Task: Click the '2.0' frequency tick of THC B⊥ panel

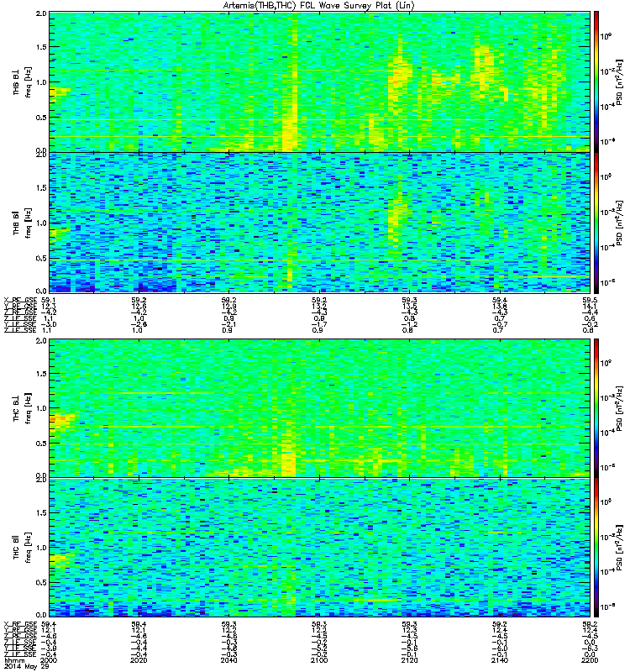Action: tap(41, 340)
